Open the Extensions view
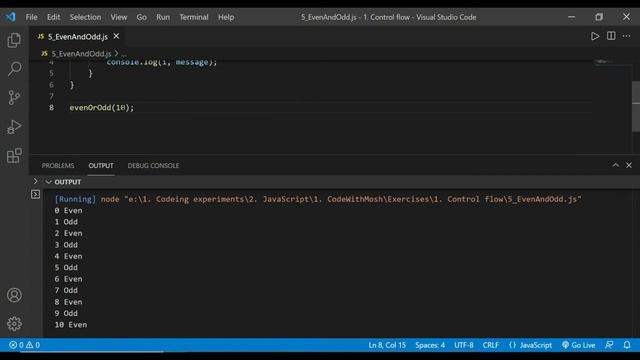The image size is (640, 360). tap(14, 156)
